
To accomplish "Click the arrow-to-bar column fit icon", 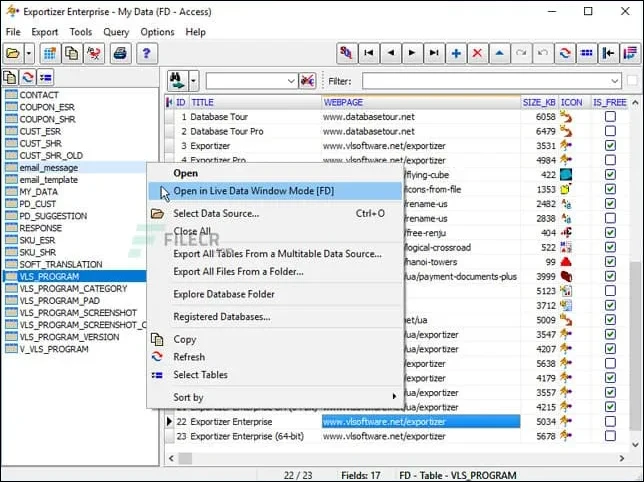I will 608,53.
